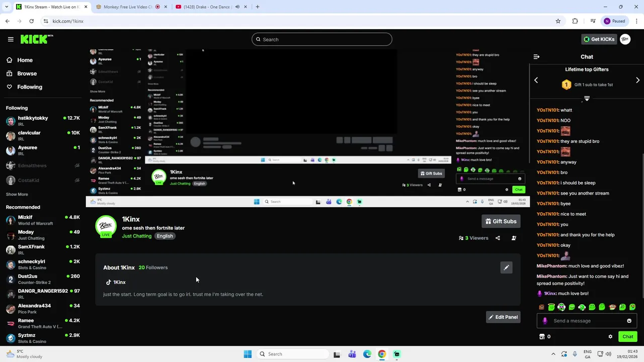Open the Chrome tab search dropdown
644x362 pixels.
(x=7, y=7)
